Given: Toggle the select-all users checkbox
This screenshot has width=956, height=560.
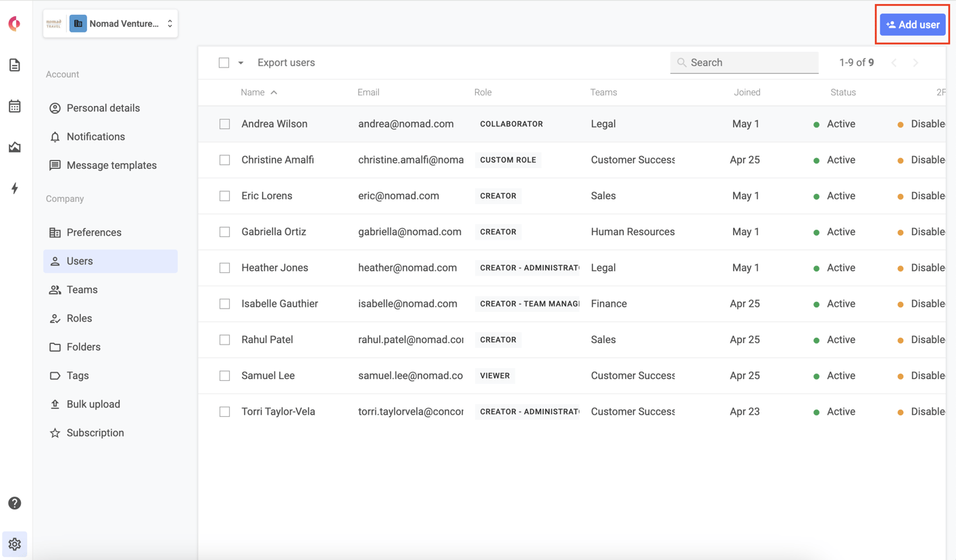Looking at the screenshot, I should [x=224, y=63].
